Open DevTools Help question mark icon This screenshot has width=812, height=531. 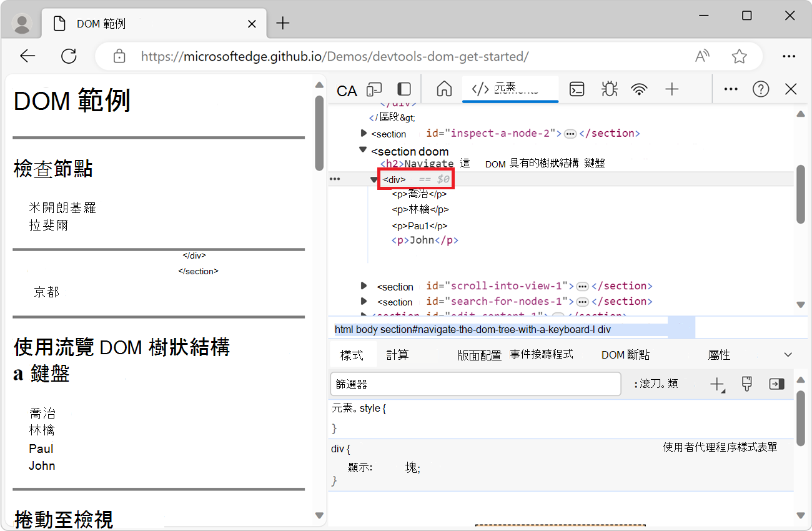761,89
